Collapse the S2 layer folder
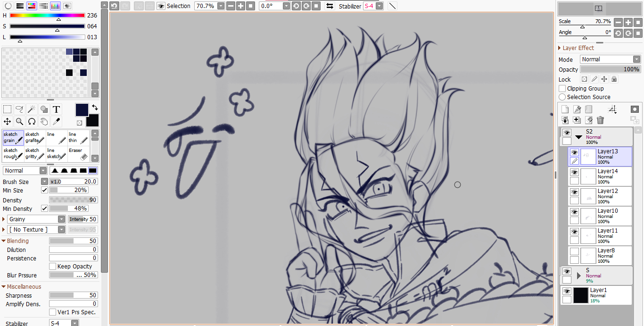The height and width of the screenshot is (326, 644). pyautogui.click(x=578, y=137)
